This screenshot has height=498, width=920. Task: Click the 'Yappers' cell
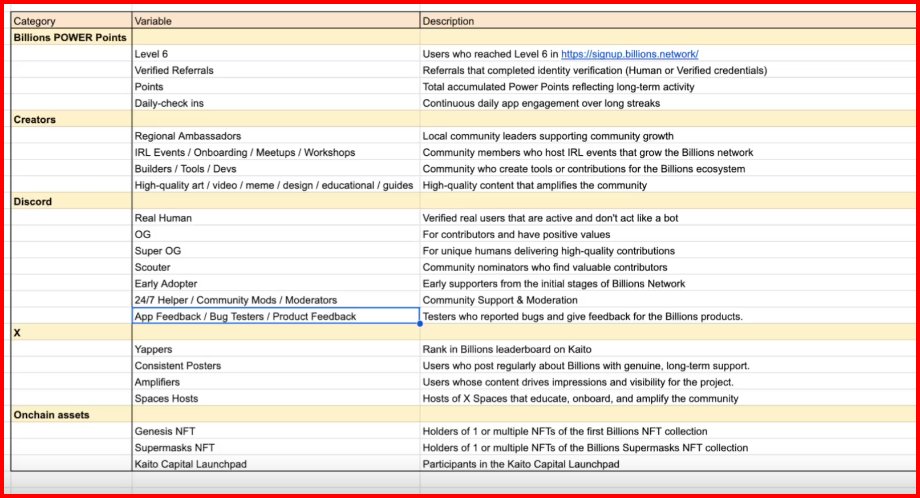tap(276, 349)
